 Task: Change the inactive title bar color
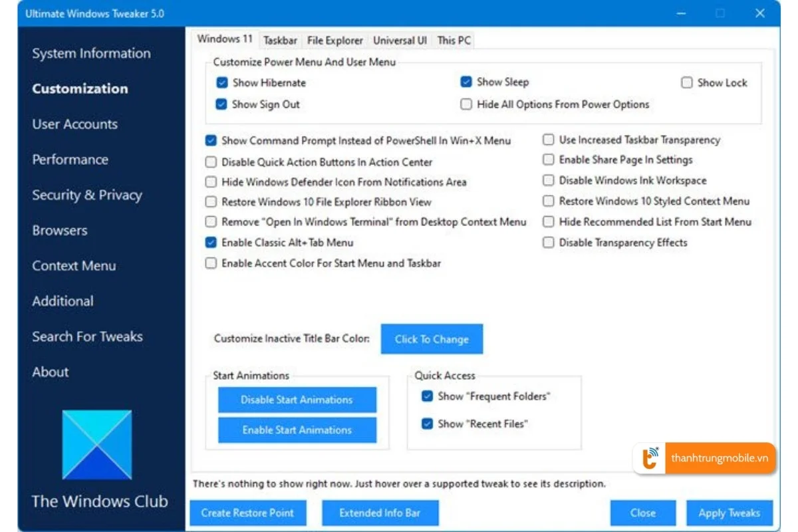(432, 339)
